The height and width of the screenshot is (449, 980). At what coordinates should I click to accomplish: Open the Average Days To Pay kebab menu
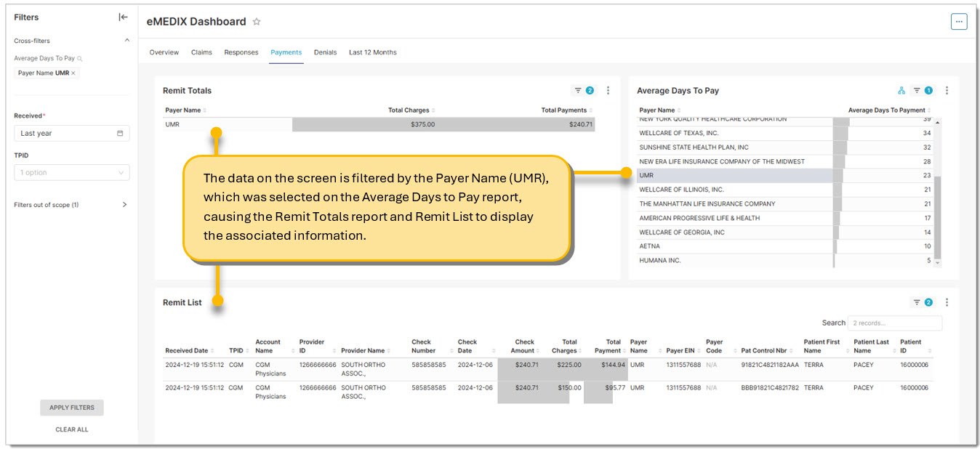pos(947,91)
